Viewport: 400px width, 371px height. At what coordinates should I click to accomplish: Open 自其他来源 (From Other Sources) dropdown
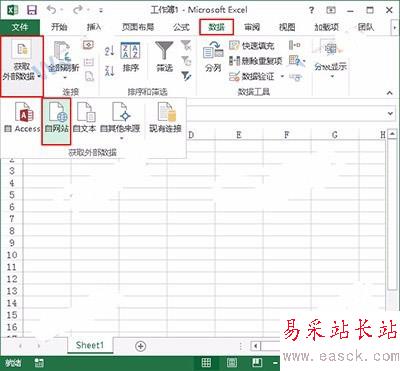[x=121, y=121]
